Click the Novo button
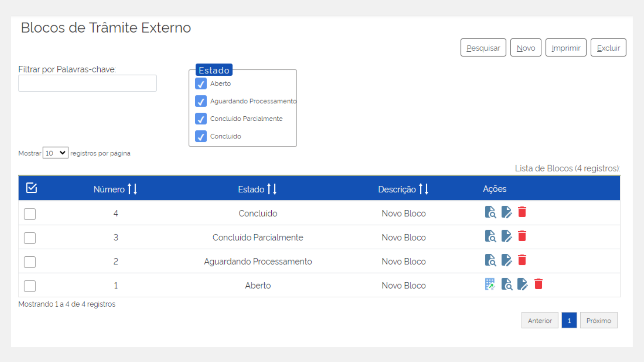 (526, 48)
